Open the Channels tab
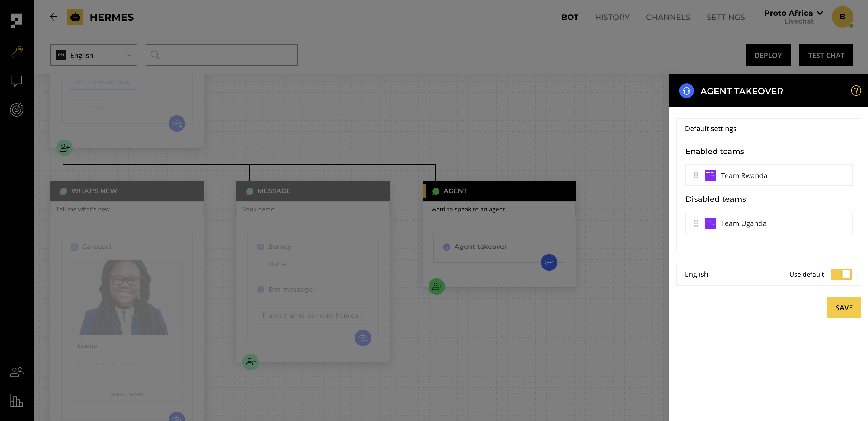The width and height of the screenshot is (868, 421). [x=668, y=17]
